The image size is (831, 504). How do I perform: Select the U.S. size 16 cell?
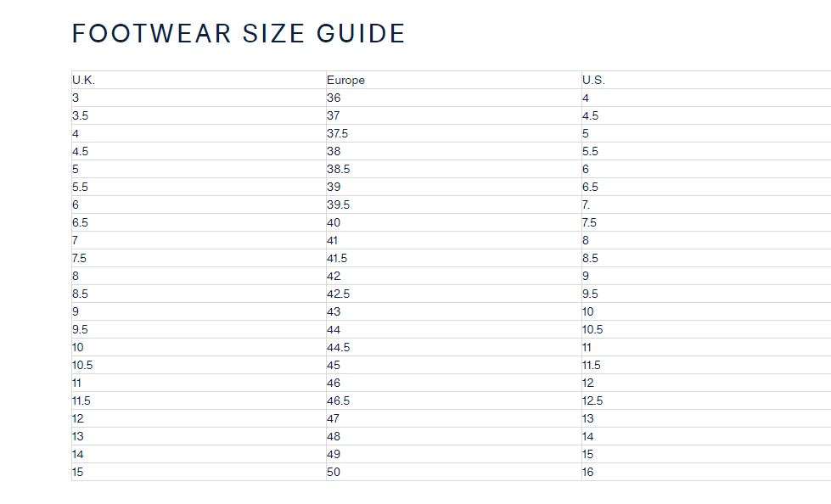pyautogui.click(x=587, y=472)
